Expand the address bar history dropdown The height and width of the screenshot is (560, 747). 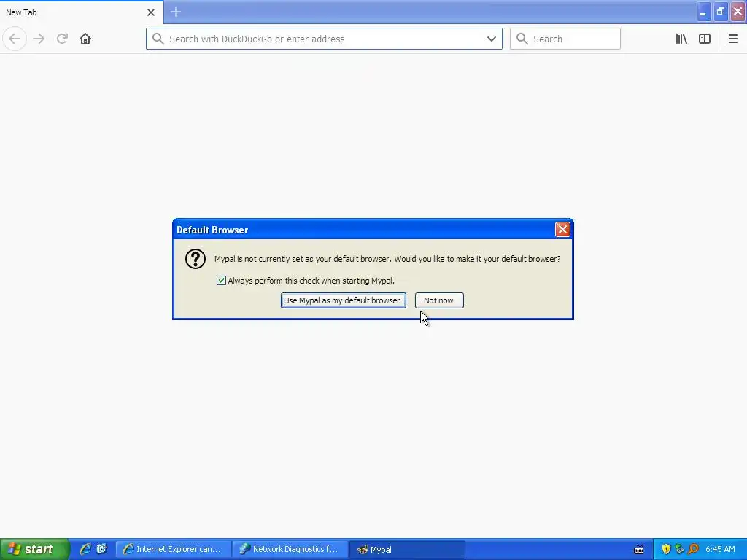click(x=491, y=39)
